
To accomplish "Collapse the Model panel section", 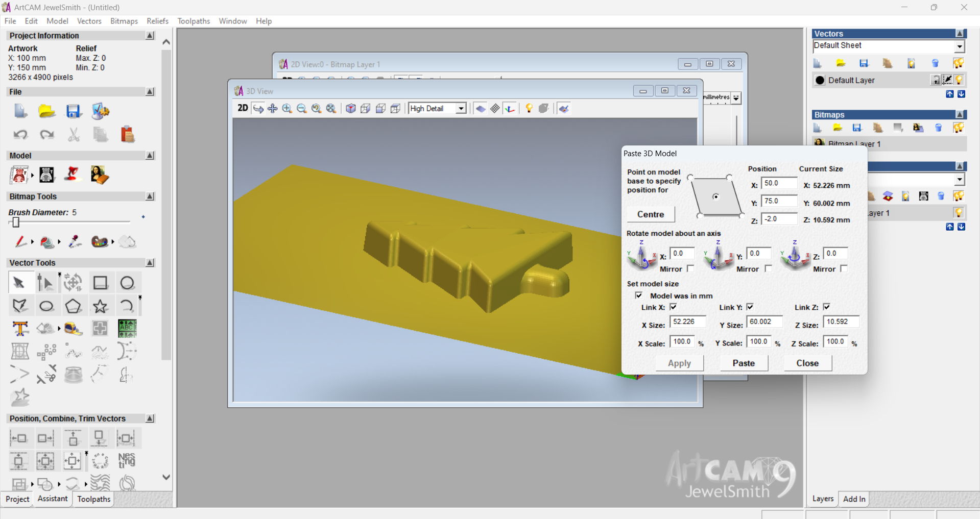I will coord(150,156).
